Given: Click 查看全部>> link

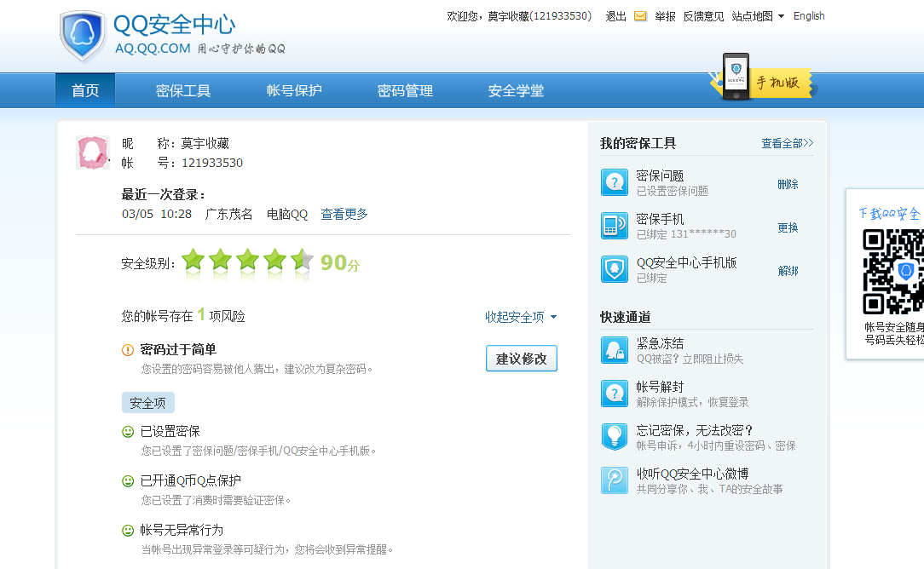Looking at the screenshot, I should coord(788,143).
